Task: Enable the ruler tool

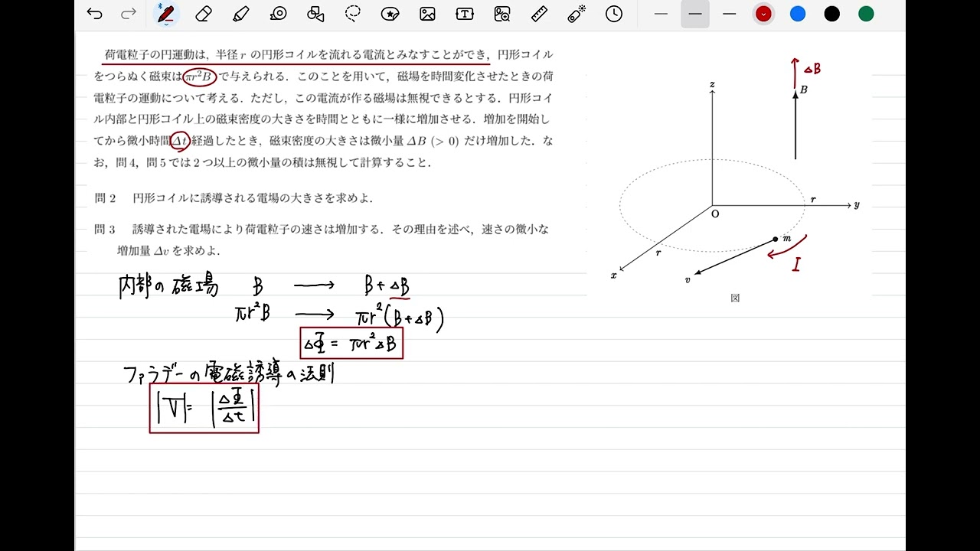Action: pos(539,14)
